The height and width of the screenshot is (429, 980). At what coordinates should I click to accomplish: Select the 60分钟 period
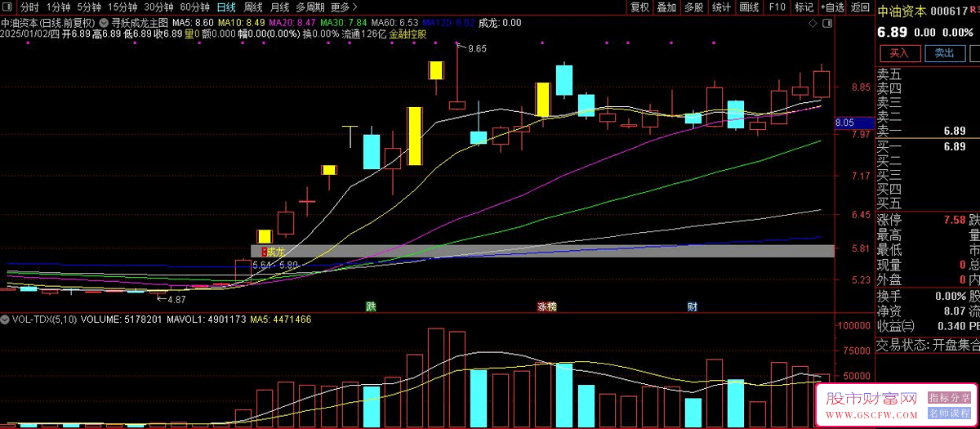(195, 7)
